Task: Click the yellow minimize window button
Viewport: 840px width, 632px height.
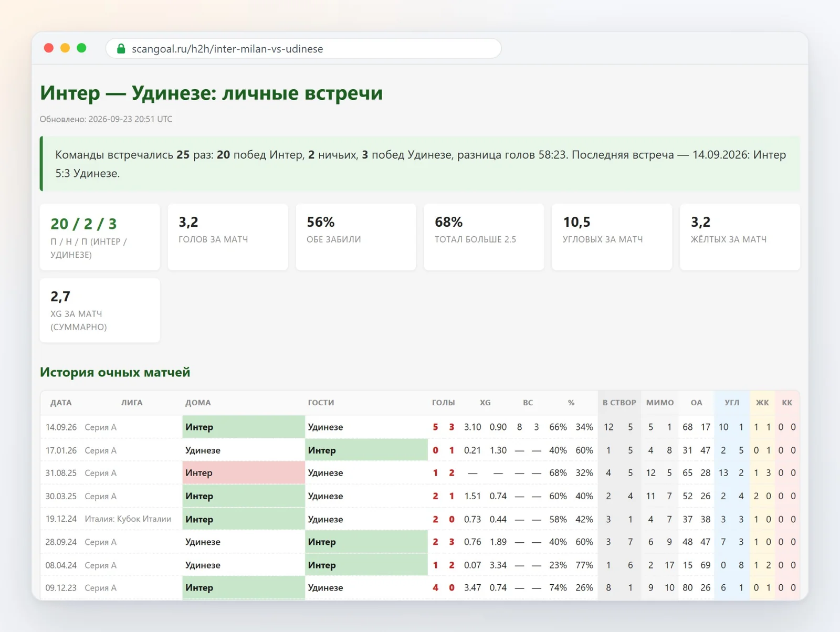Action: point(65,48)
